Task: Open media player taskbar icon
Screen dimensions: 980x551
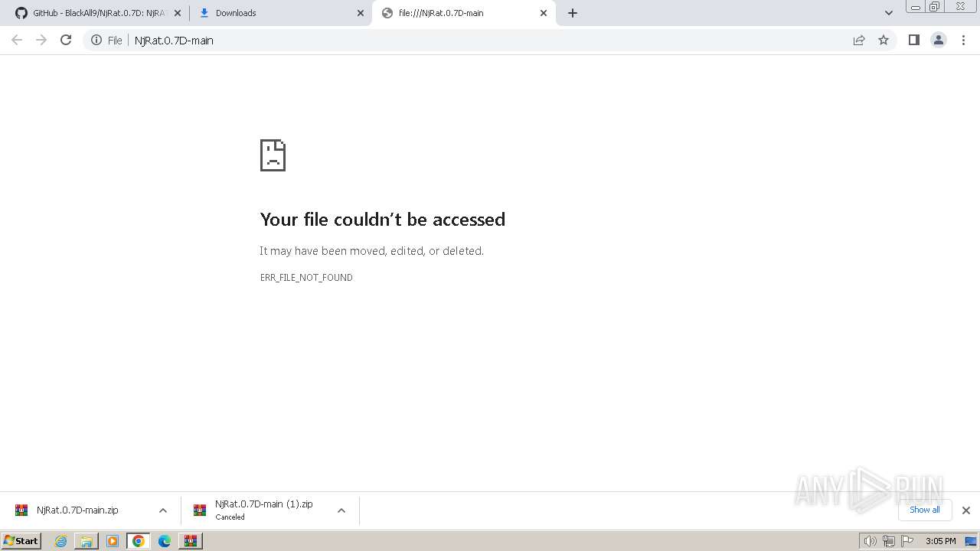Action: pos(113,541)
